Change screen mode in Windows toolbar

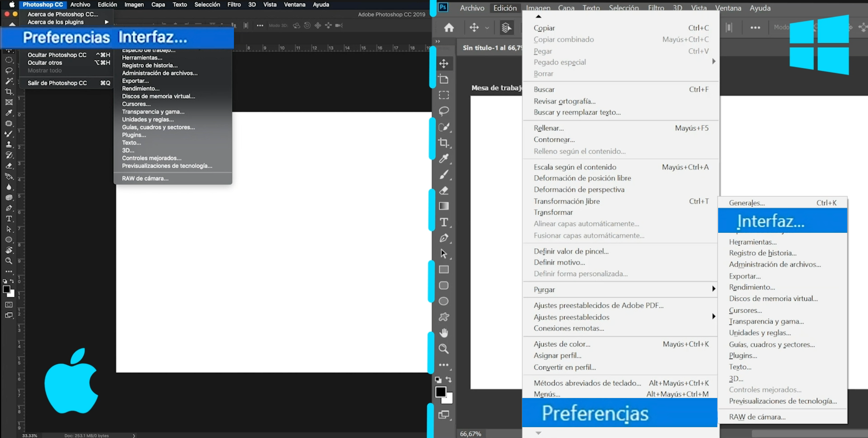[444, 414]
